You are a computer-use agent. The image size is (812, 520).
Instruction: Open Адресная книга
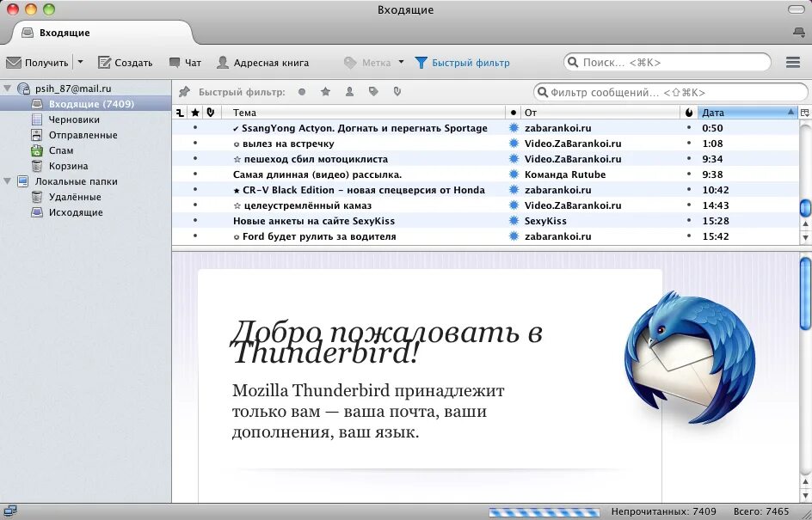[x=263, y=63]
